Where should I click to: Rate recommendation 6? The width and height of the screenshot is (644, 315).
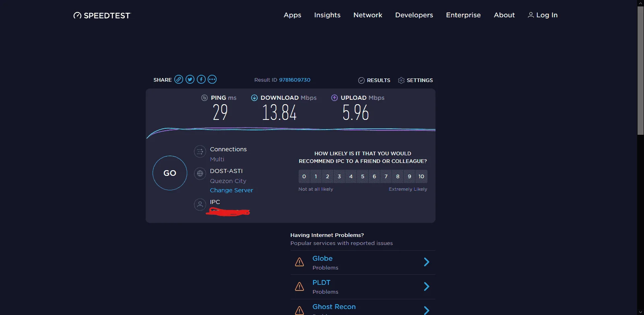point(374,176)
